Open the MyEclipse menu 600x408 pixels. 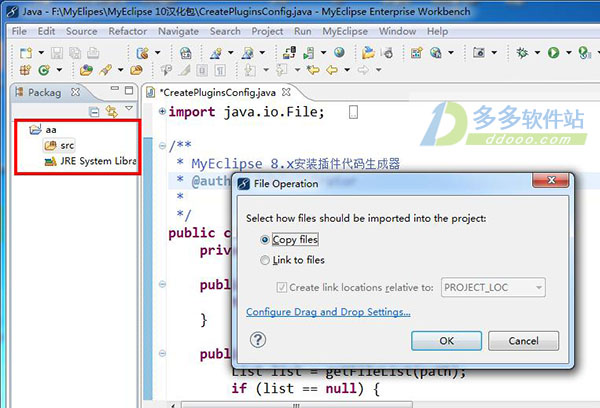(345, 31)
